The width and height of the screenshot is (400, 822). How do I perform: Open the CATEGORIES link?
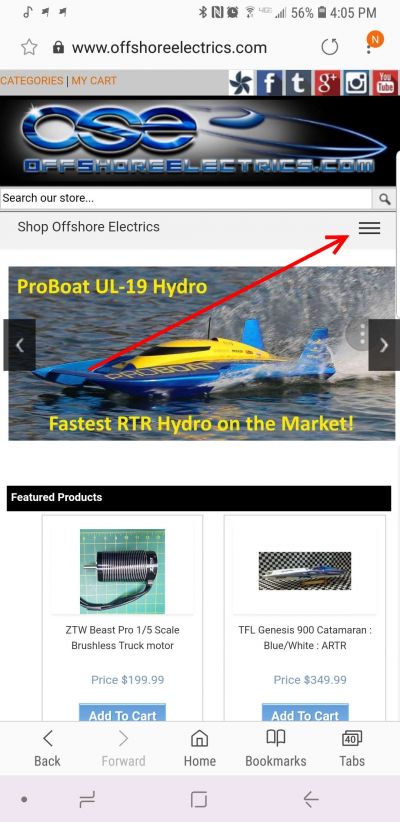[31, 81]
